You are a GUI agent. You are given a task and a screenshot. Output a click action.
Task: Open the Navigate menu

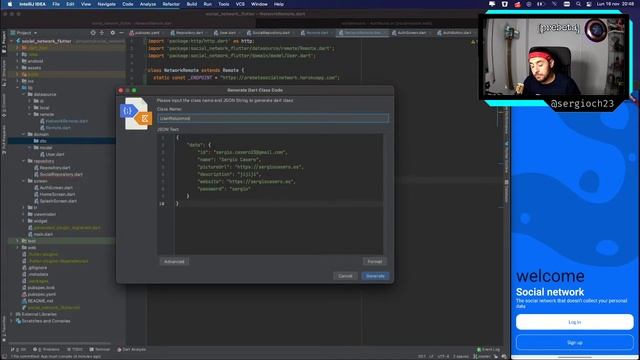(x=107, y=4)
